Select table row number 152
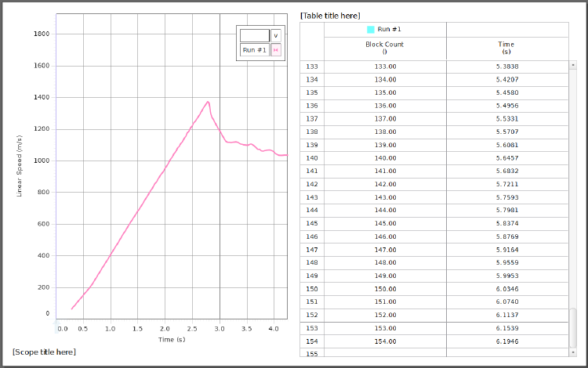 click(312, 315)
